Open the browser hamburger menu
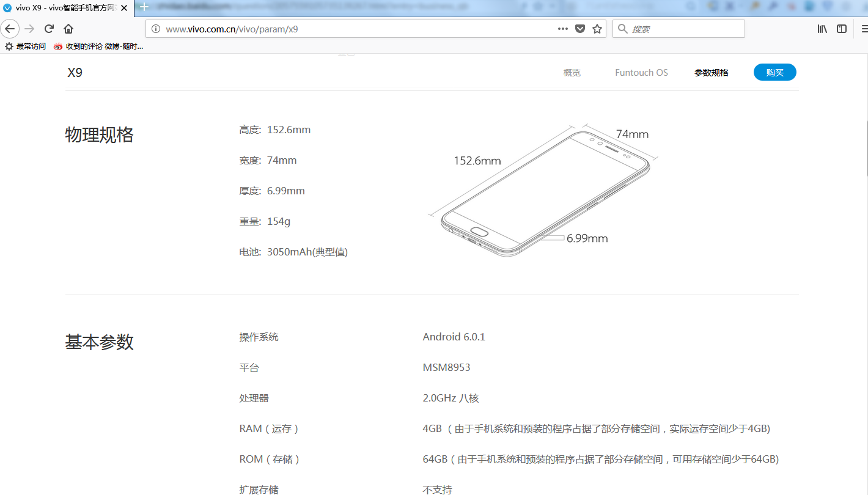This screenshot has width=868, height=495. tap(864, 29)
